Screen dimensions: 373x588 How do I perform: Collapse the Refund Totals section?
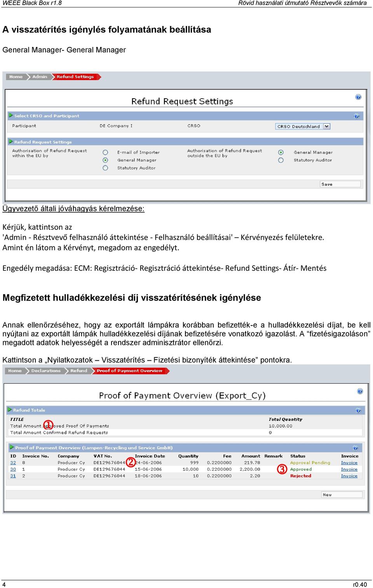coord(10,410)
